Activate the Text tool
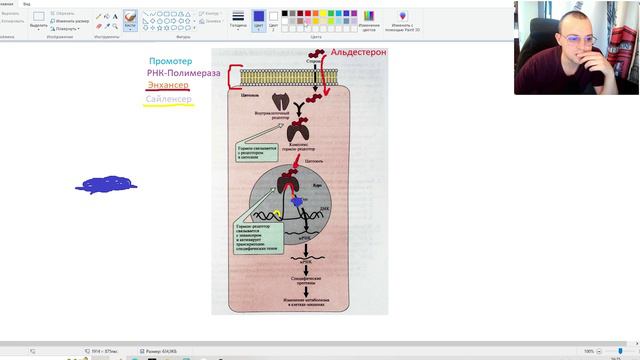640x360 pixels. (x=115, y=16)
